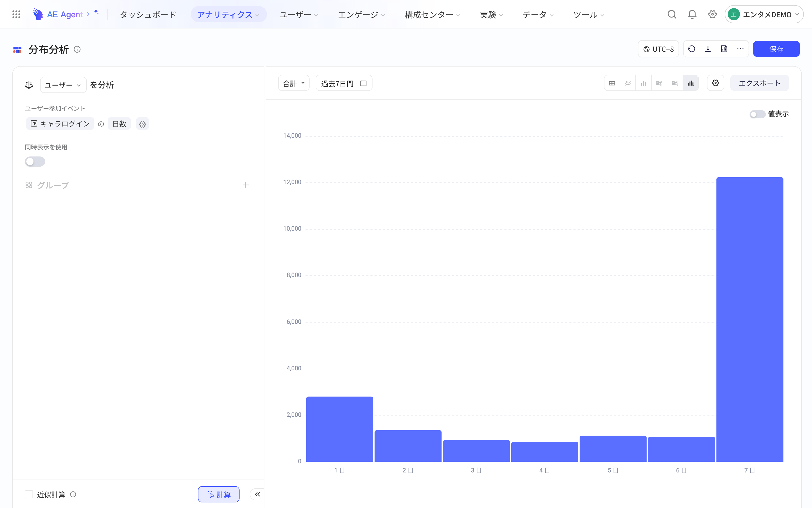Open the UTC+8 timezone selector

pos(658,49)
